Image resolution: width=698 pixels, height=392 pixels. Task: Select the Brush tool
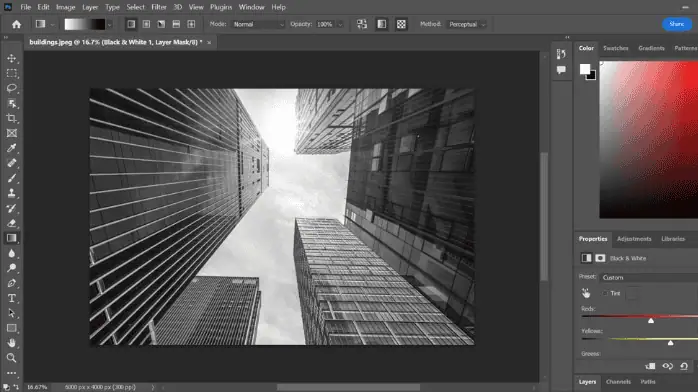click(12, 178)
